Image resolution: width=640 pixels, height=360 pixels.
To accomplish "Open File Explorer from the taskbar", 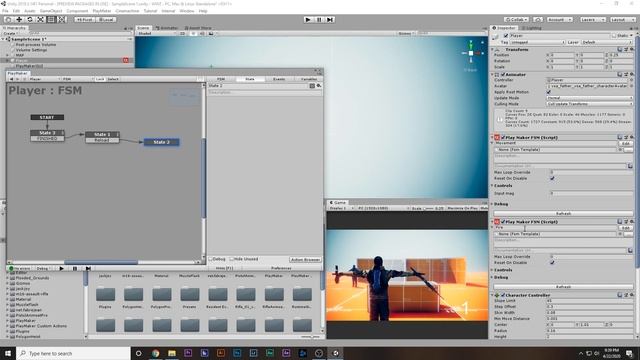I will click(x=172, y=353).
